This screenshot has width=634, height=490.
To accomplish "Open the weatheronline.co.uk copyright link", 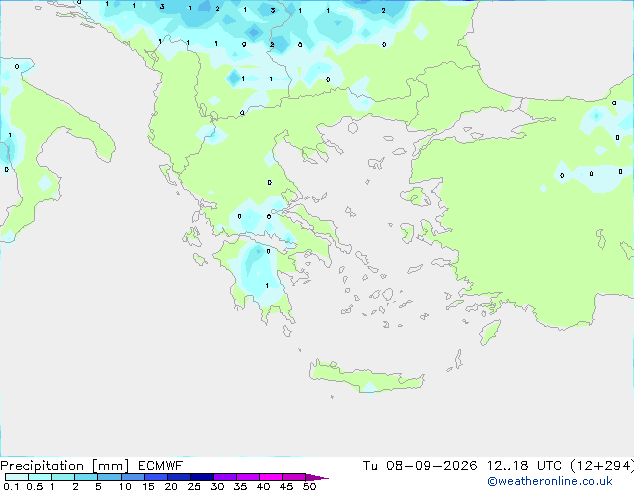I will [x=549, y=481].
